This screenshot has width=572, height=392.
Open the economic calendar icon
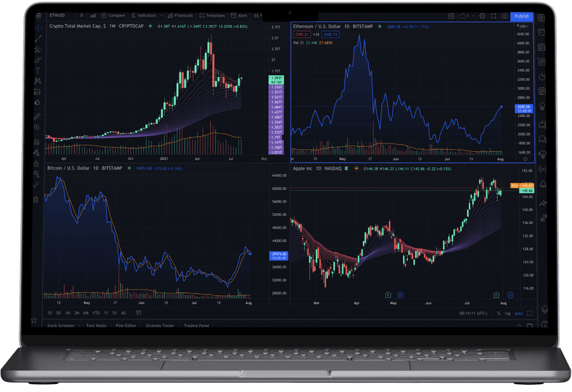click(x=542, y=91)
